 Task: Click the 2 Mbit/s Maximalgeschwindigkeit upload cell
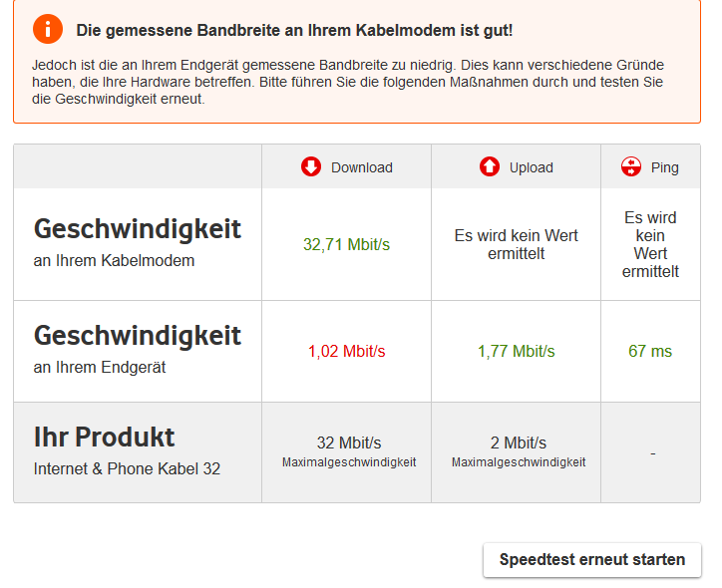coord(518,450)
